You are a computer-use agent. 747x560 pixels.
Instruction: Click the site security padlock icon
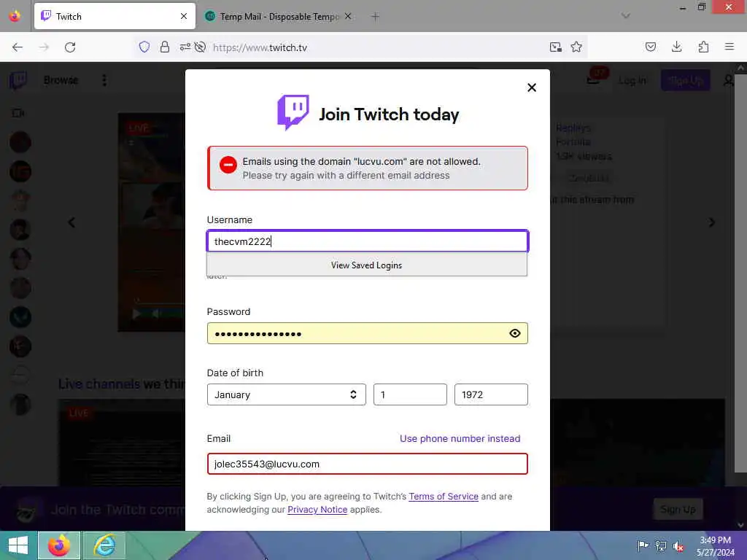[x=165, y=47]
